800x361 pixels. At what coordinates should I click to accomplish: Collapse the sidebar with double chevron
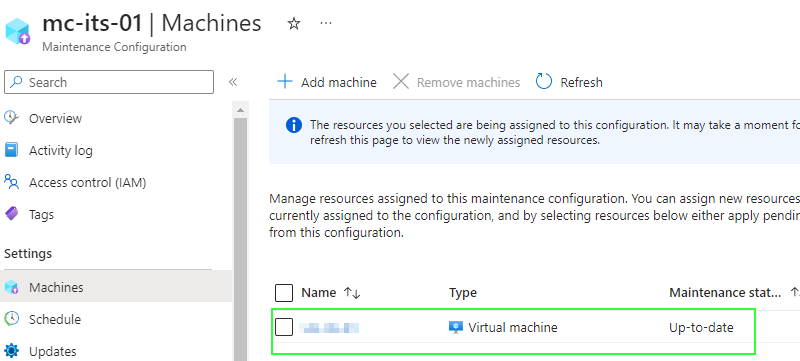point(233,82)
